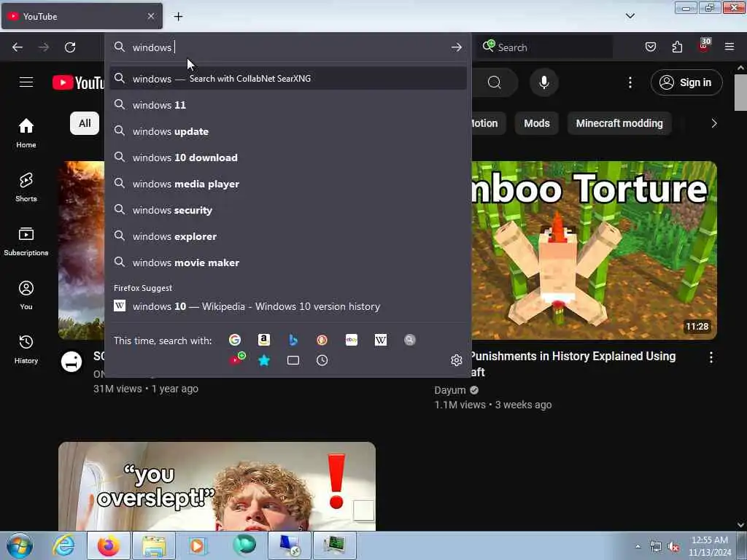Choose suggestion windows explorer

288,236
